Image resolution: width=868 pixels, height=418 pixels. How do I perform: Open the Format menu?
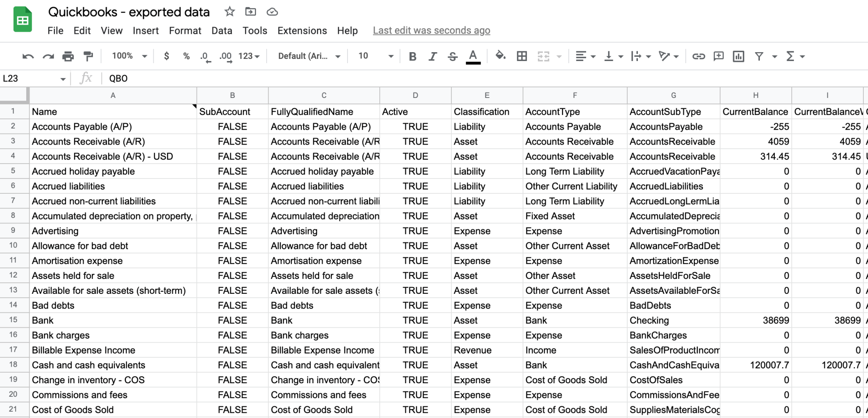[x=185, y=31]
